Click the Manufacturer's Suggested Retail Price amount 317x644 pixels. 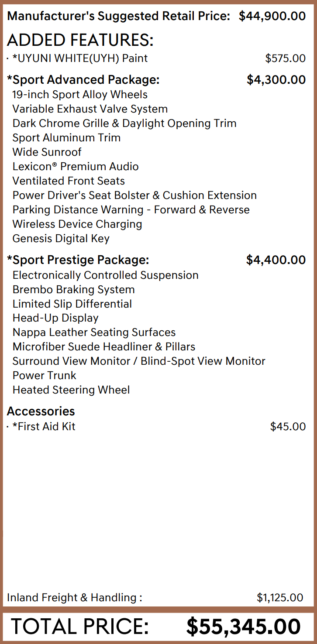coord(272,16)
